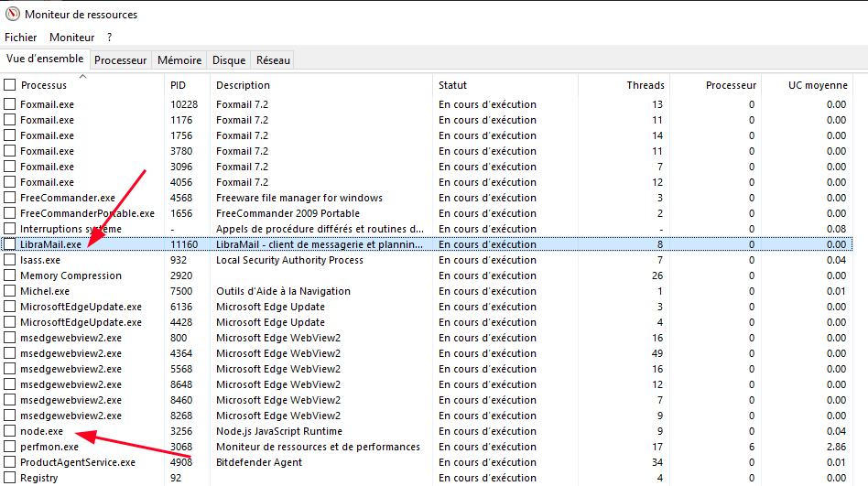Check the box for Registry process
This screenshot has height=486, width=868.
(9, 477)
